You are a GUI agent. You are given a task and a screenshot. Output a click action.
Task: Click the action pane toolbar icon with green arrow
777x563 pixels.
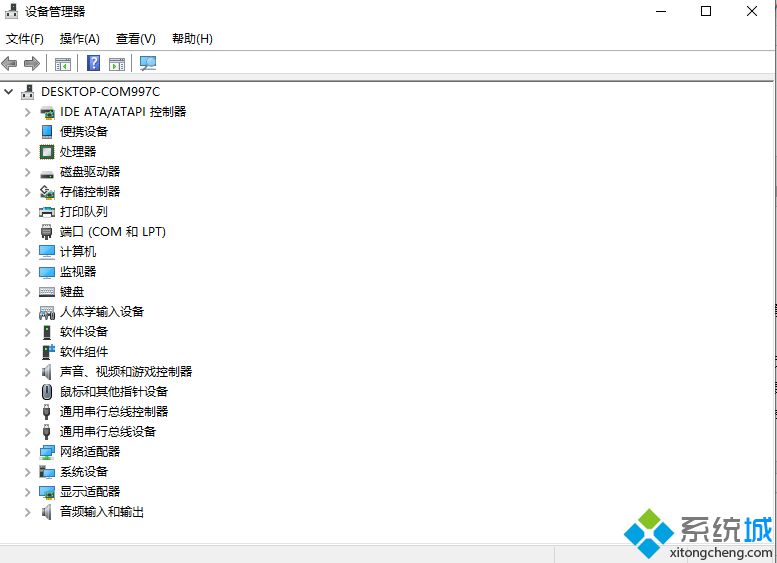pos(117,63)
